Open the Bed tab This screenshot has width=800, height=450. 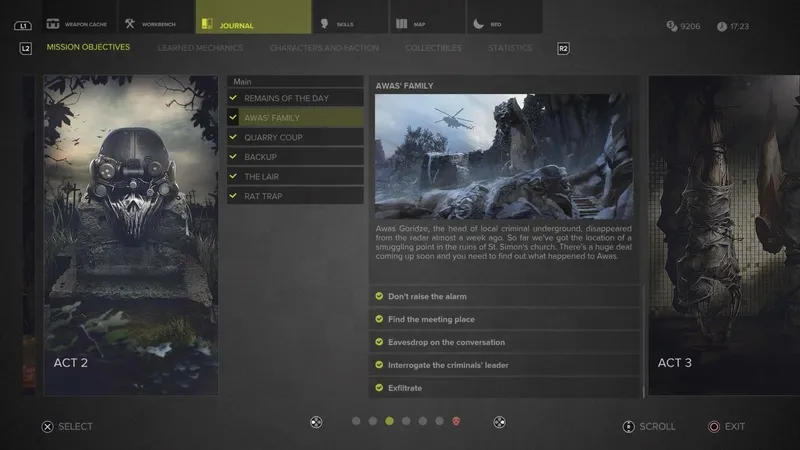pyautogui.click(x=505, y=17)
